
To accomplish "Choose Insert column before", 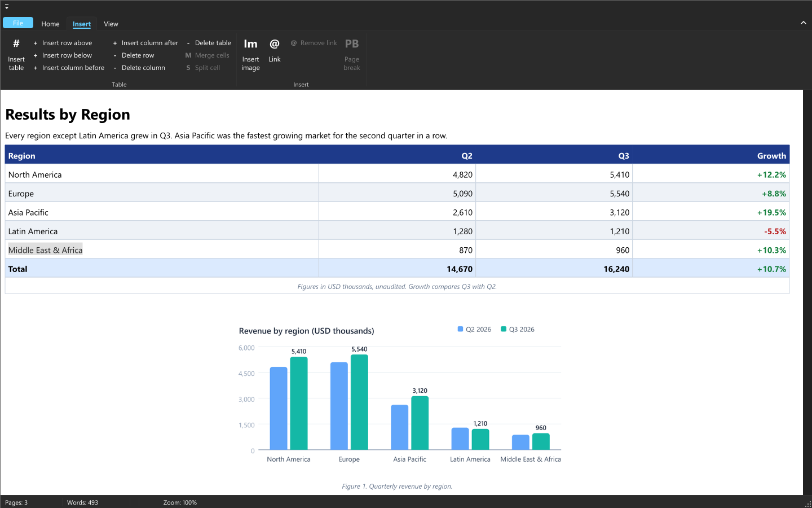I will (69, 68).
